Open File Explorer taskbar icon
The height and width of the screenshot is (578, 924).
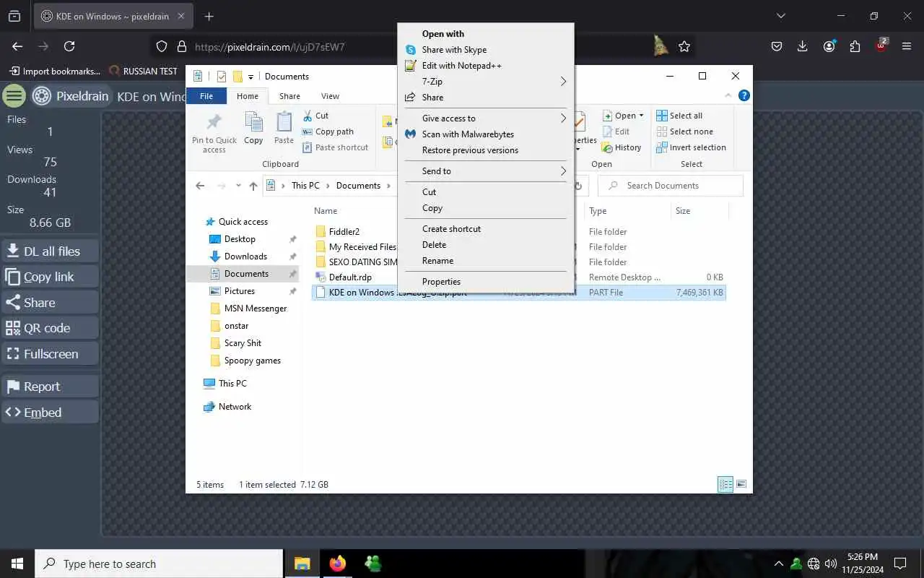coord(302,564)
